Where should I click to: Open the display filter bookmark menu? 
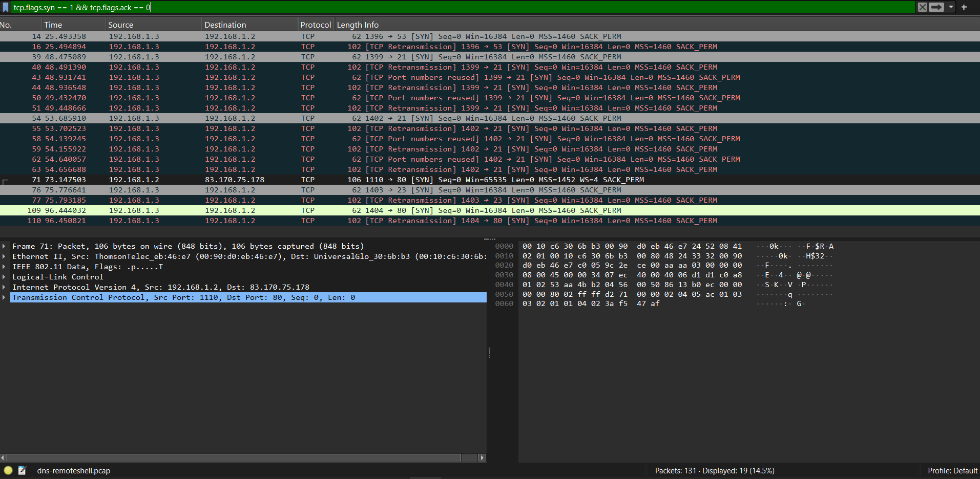[x=6, y=7]
